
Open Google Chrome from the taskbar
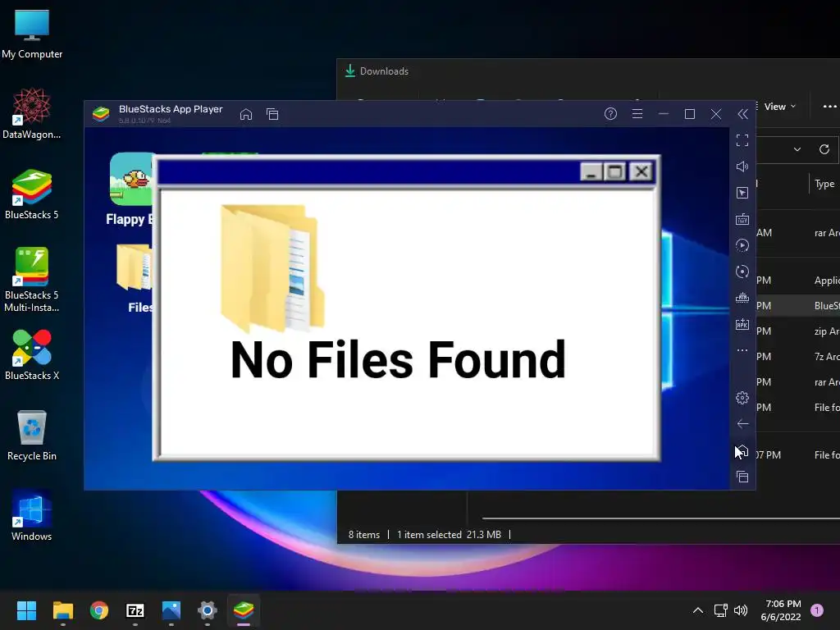click(99, 610)
